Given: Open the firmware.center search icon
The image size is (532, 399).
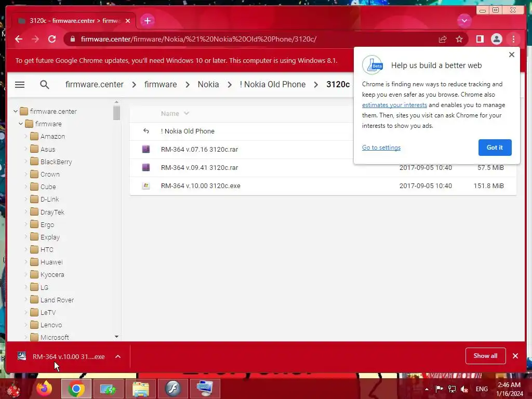Looking at the screenshot, I should 45,85.
